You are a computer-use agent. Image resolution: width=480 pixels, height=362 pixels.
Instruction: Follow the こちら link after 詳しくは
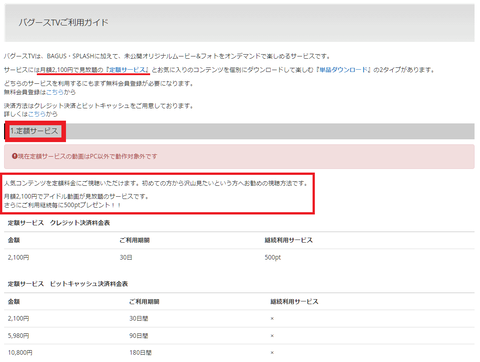coord(37,114)
